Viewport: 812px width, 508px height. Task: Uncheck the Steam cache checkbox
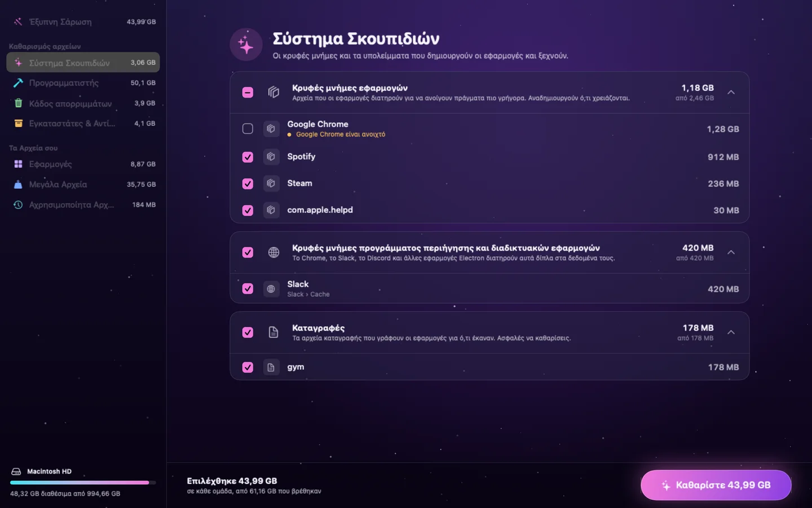pos(248,183)
